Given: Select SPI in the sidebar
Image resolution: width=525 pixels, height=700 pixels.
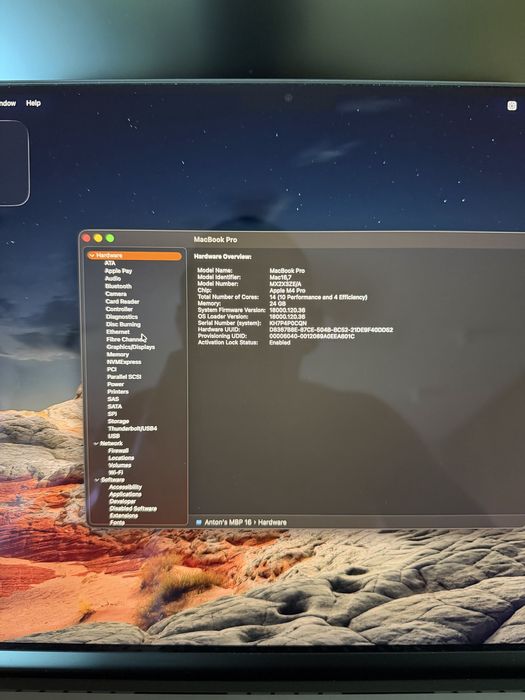Looking at the screenshot, I should (x=112, y=414).
